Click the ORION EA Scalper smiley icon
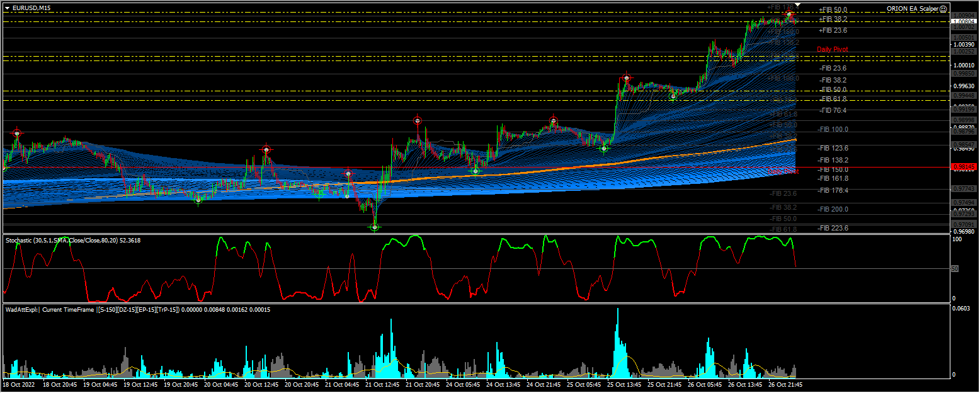 coord(943,9)
